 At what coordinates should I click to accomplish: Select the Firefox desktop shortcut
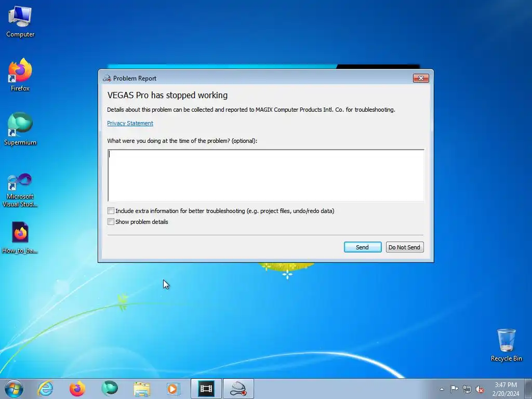coord(20,75)
